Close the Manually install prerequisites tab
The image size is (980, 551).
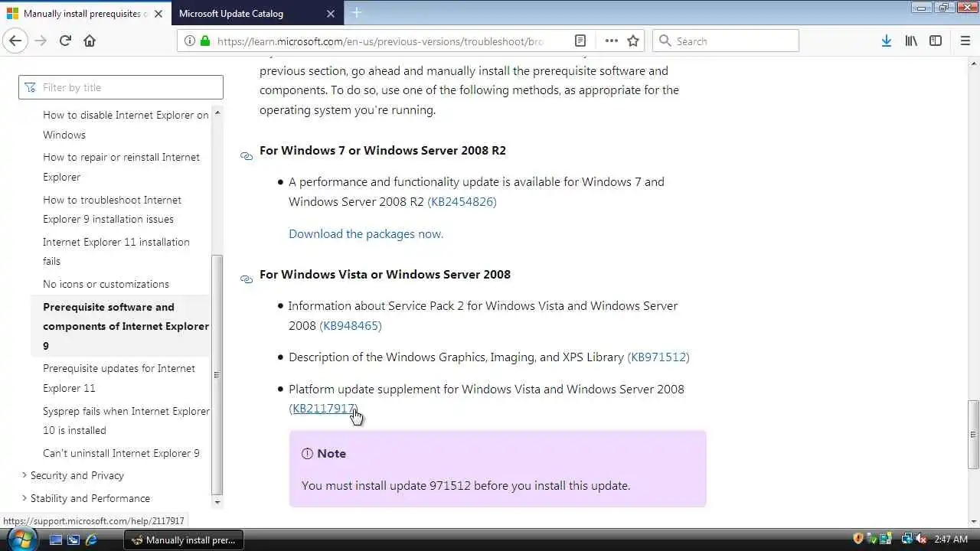(x=157, y=14)
